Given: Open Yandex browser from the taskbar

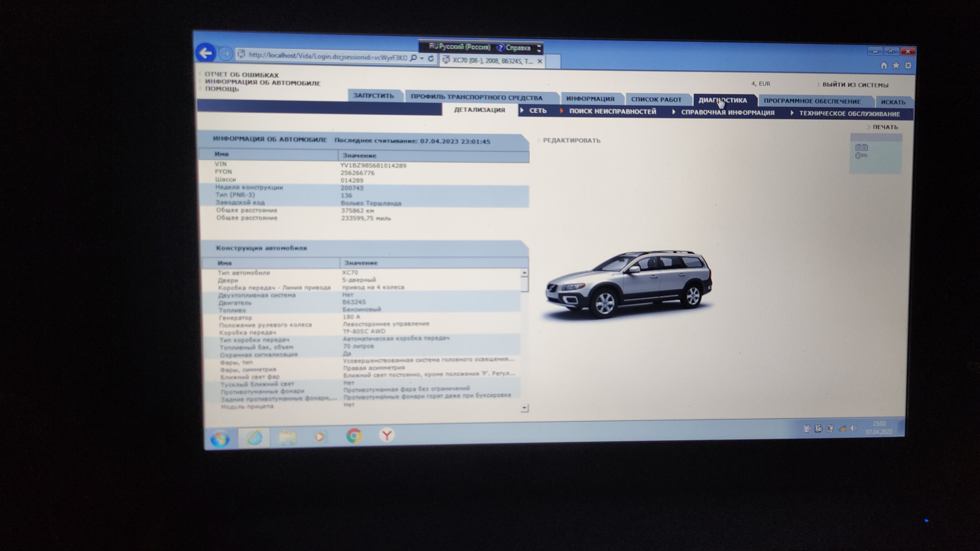Looking at the screenshot, I should (387, 435).
